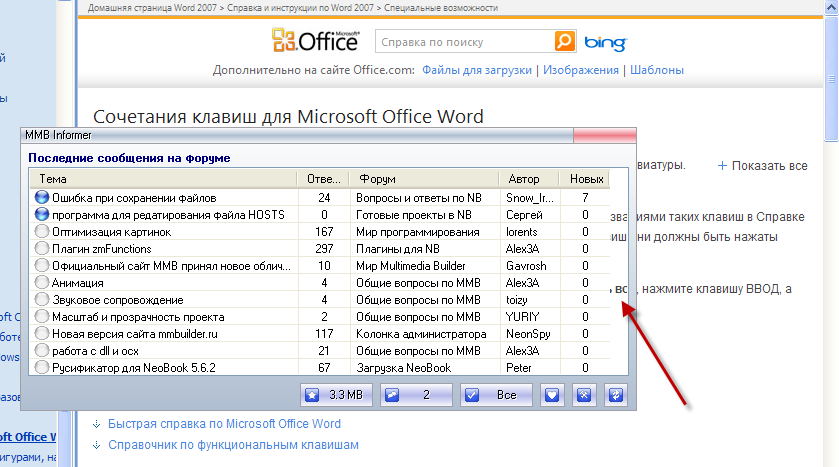Open 'Изображения' link on Office.com bar
The width and height of the screenshot is (839, 467).
point(581,70)
